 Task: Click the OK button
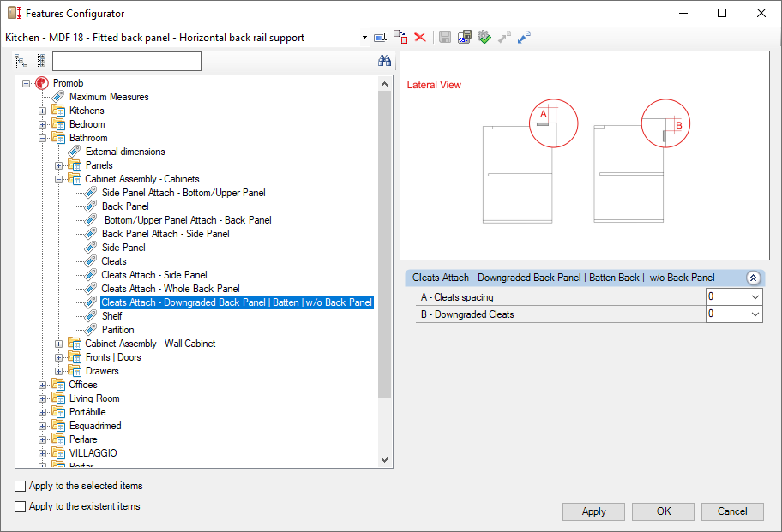pyautogui.click(x=664, y=511)
